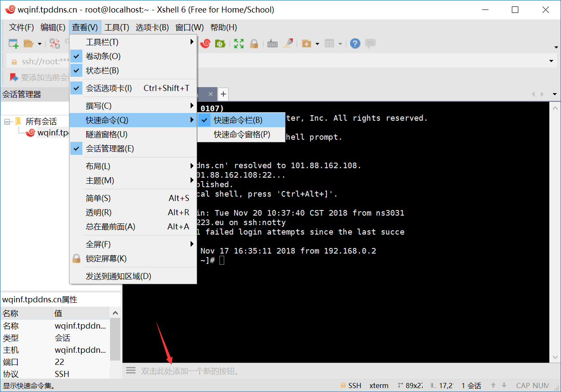This screenshot has height=392, width=561.
Task: Select 快速命令窗格(P) from the submenu
Action: click(x=242, y=135)
